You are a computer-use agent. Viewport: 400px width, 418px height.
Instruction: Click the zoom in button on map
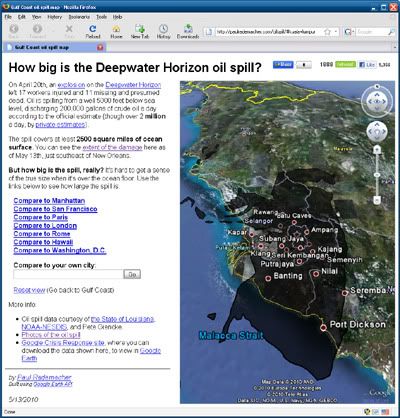coord(377,150)
